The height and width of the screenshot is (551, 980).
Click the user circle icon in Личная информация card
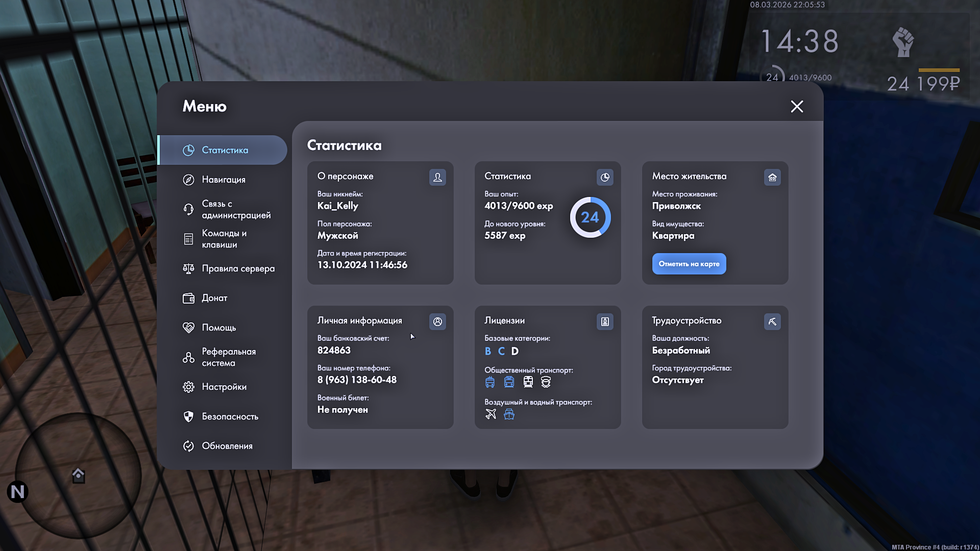pos(437,321)
